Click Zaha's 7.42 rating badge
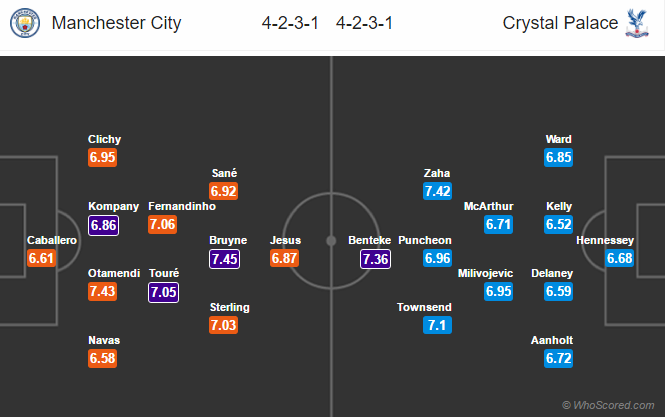 coord(437,190)
